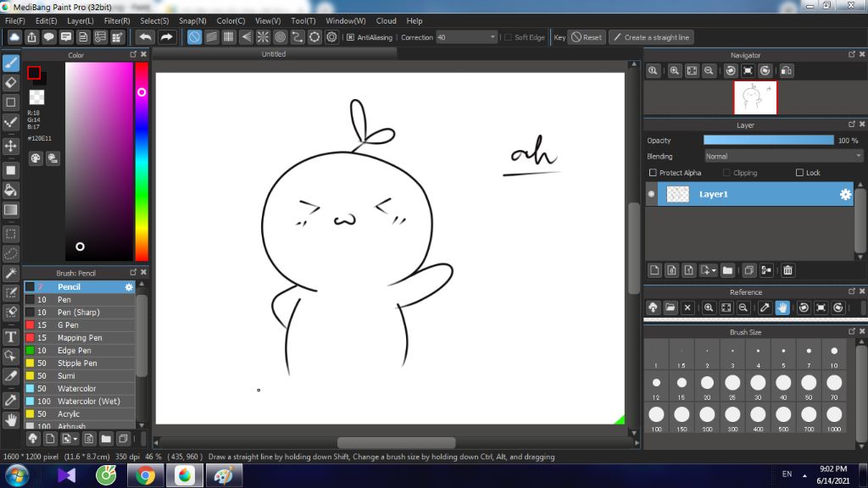Viewport: 868px width, 488px height.
Task: Open Correction value dropdown
Action: [x=492, y=37]
